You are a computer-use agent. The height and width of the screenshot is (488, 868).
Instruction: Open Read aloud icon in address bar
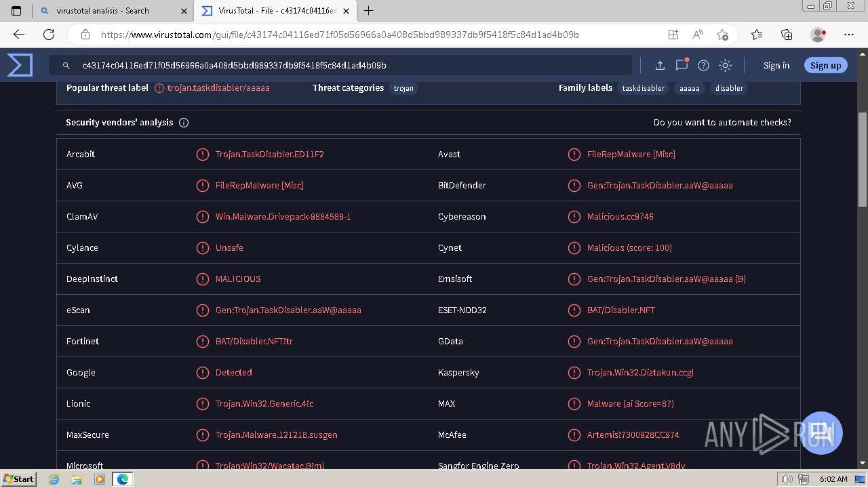click(698, 35)
